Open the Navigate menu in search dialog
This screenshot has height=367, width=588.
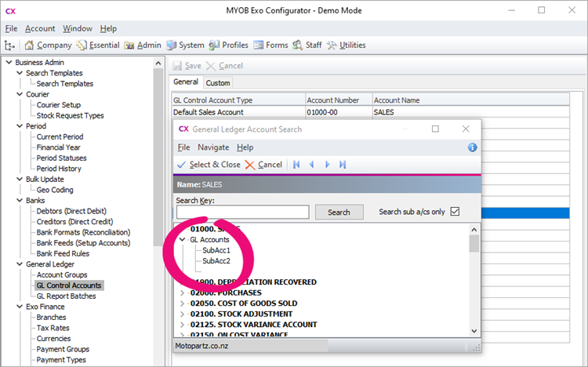pos(213,147)
